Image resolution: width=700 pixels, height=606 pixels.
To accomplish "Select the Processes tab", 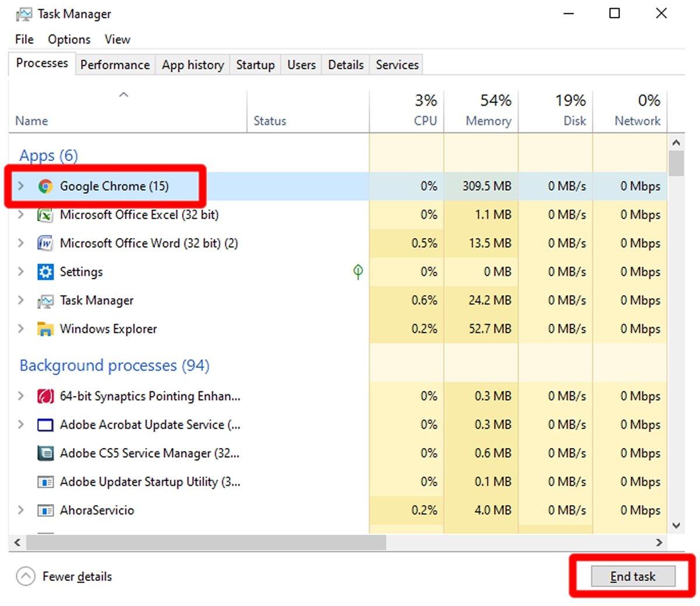I will pyautogui.click(x=42, y=63).
